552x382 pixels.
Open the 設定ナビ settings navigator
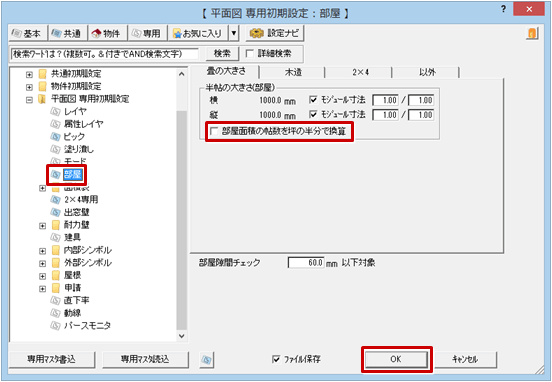(275, 33)
